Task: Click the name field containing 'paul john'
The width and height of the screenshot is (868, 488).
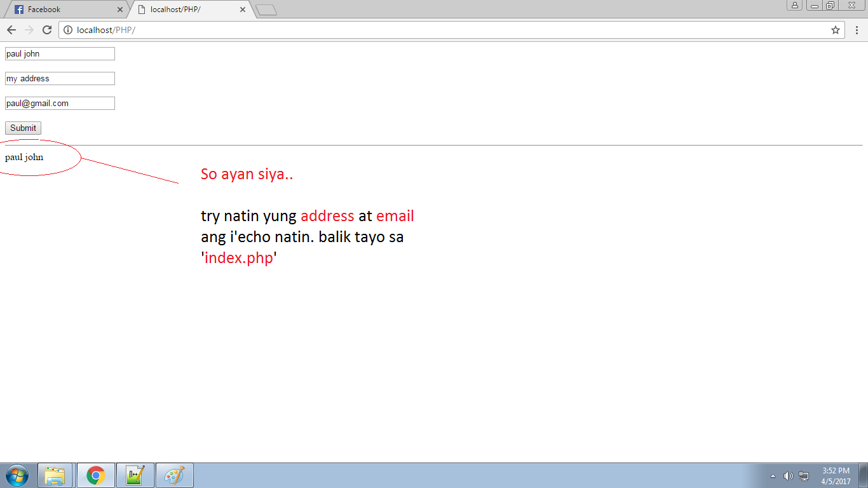Action: coord(59,53)
